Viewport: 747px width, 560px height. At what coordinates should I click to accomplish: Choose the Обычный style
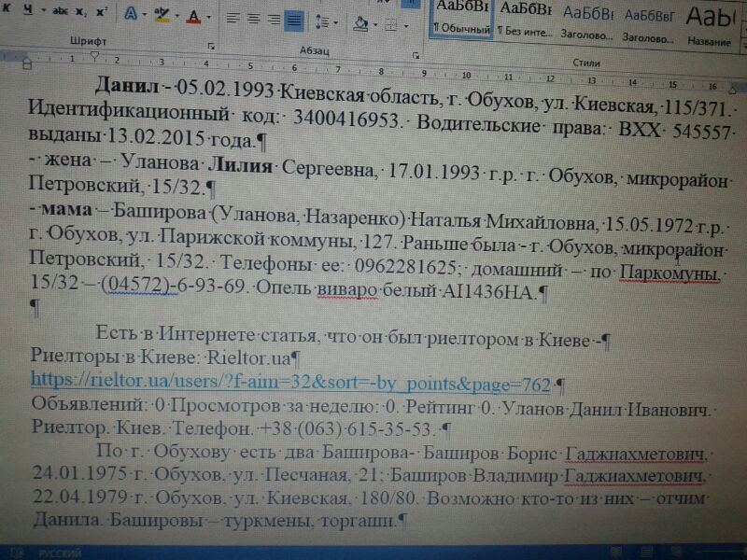pyautogui.click(x=461, y=19)
